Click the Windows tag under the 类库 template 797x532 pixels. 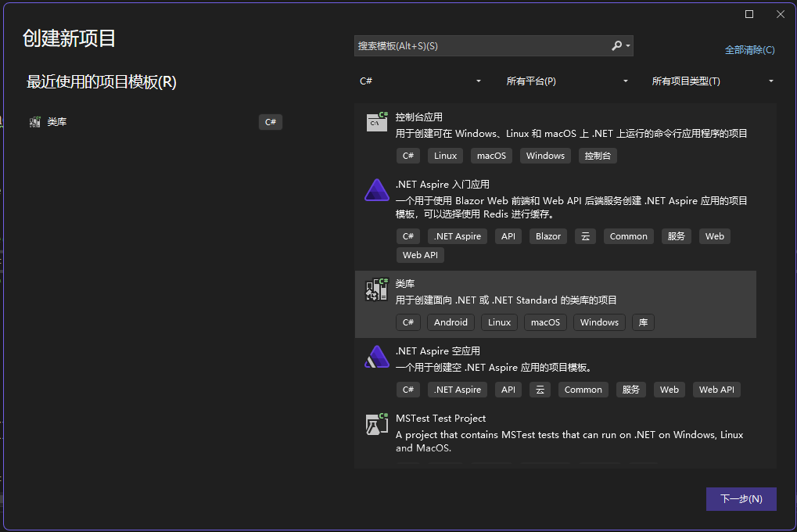(599, 322)
